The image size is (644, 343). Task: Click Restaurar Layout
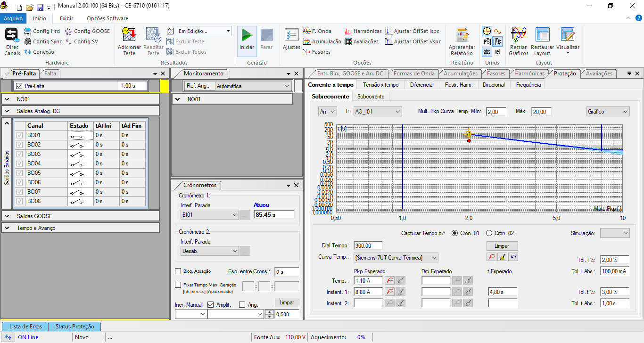click(543, 41)
